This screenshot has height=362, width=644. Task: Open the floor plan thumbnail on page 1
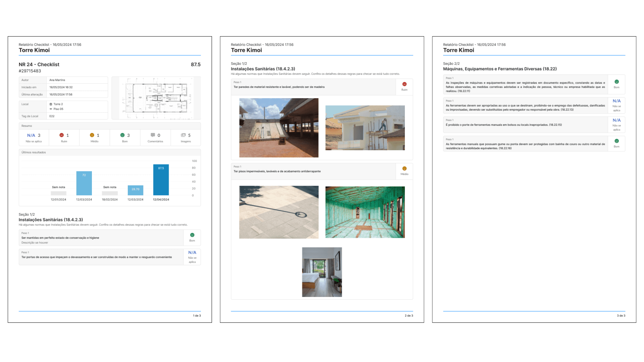[156, 98]
